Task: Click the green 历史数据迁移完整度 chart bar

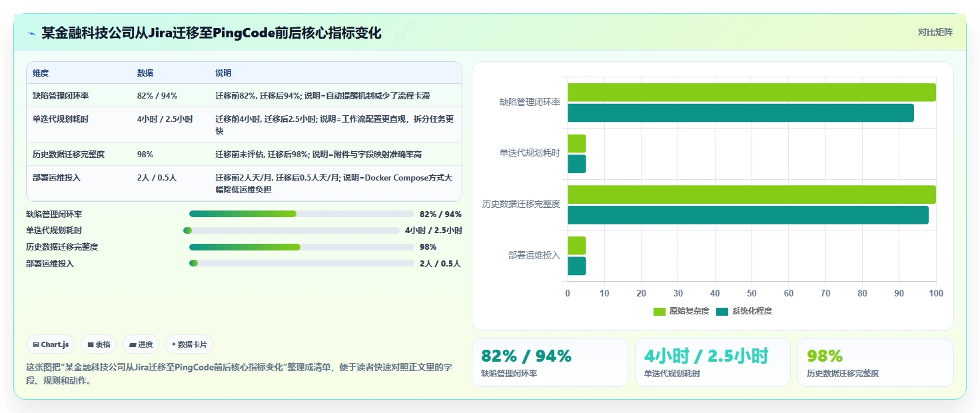Action: pos(751,195)
